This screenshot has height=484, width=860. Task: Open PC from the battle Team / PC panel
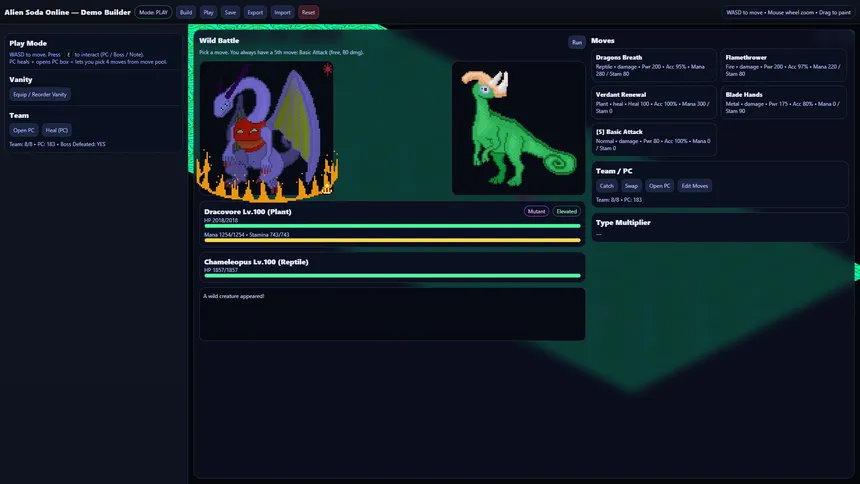click(x=659, y=186)
